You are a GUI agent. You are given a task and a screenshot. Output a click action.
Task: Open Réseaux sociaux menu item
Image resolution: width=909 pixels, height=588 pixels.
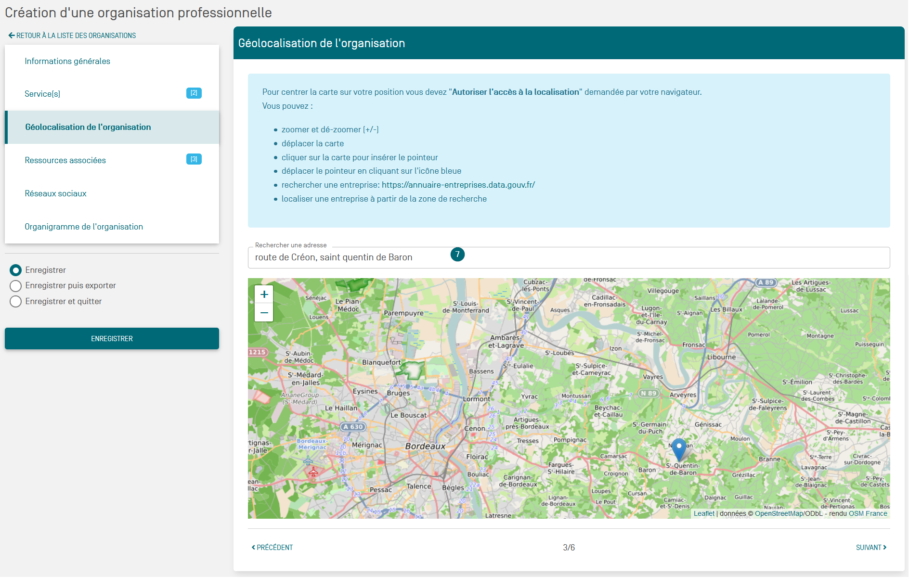click(56, 193)
